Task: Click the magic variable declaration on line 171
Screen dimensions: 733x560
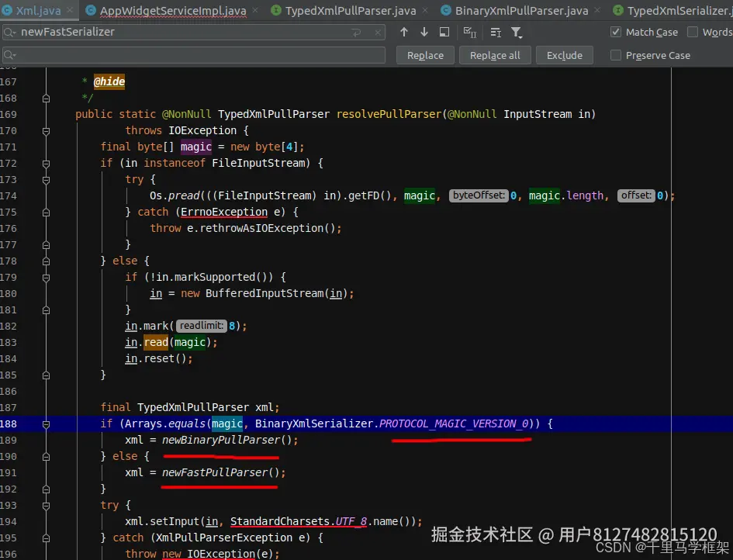Action: click(196, 147)
